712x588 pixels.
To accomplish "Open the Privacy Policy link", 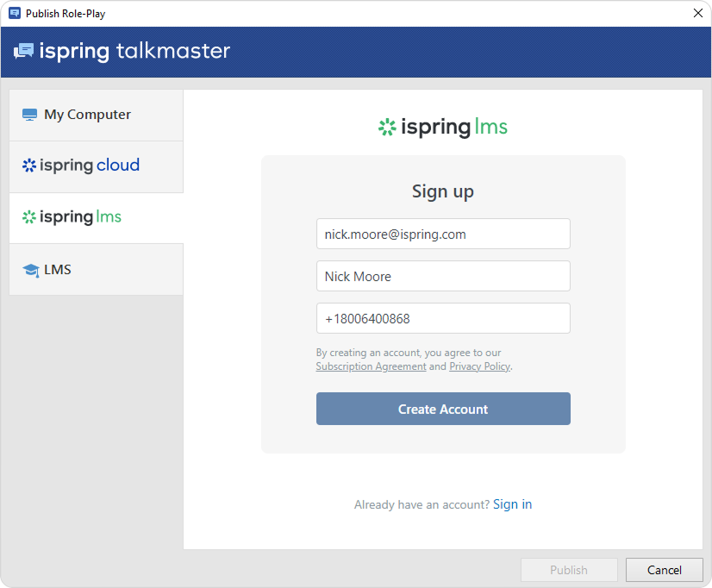I will (479, 366).
